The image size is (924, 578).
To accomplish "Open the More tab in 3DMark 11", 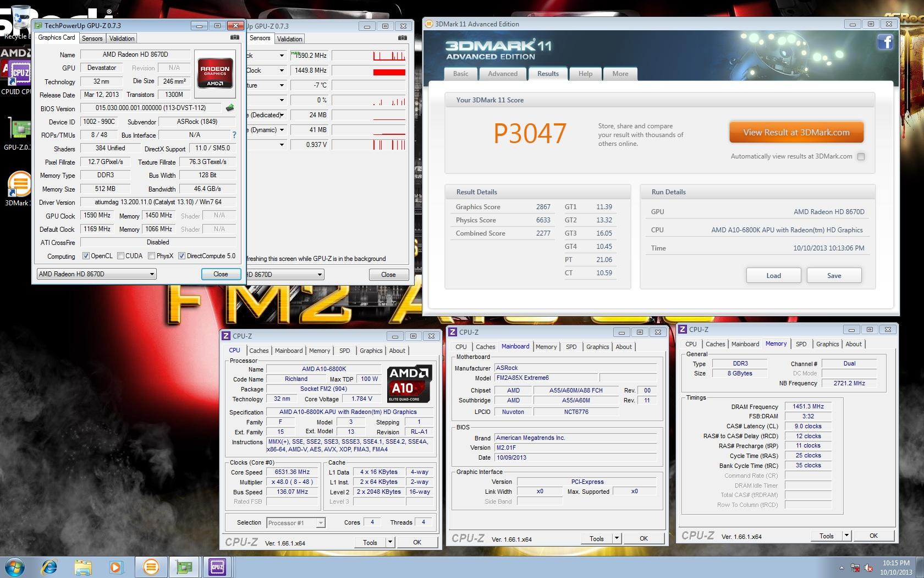I will 620,74.
